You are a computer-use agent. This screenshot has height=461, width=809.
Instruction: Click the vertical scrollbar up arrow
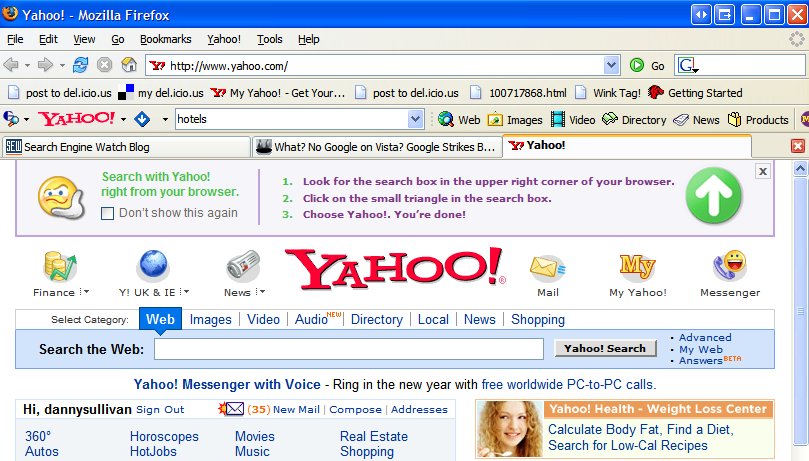click(800, 168)
